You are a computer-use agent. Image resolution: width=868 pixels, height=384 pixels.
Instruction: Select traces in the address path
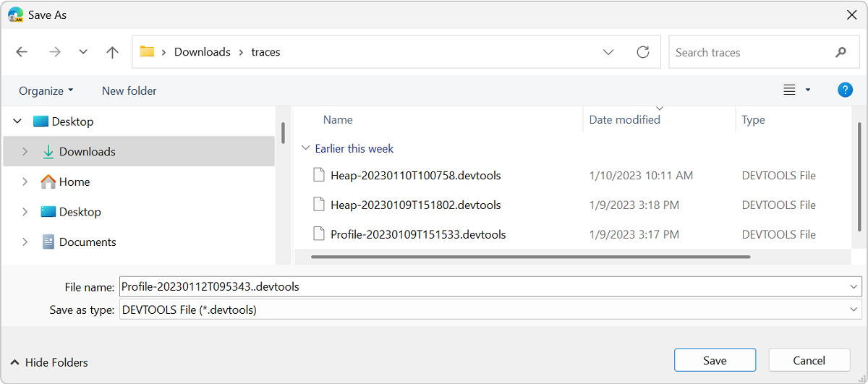pos(265,52)
